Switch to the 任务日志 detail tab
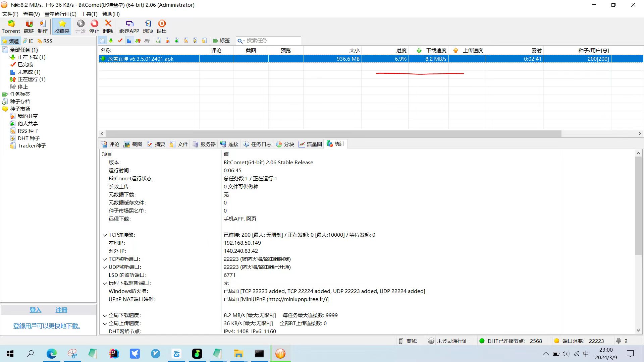Image resolution: width=644 pixels, height=362 pixels. coord(257,144)
